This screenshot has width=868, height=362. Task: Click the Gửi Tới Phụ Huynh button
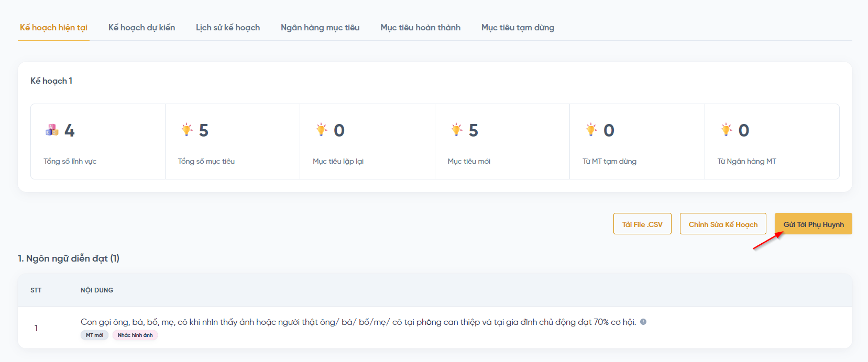[x=813, y=224]
